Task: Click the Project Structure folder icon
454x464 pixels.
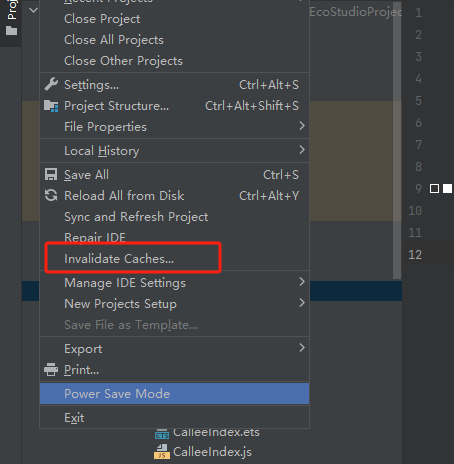Action: pos(51,106)
